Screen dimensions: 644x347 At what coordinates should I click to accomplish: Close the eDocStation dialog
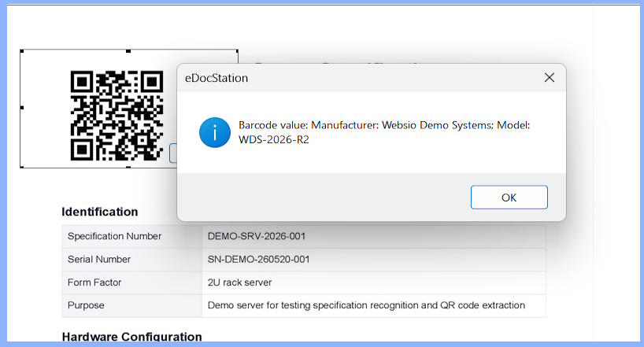tap(549, 78)
